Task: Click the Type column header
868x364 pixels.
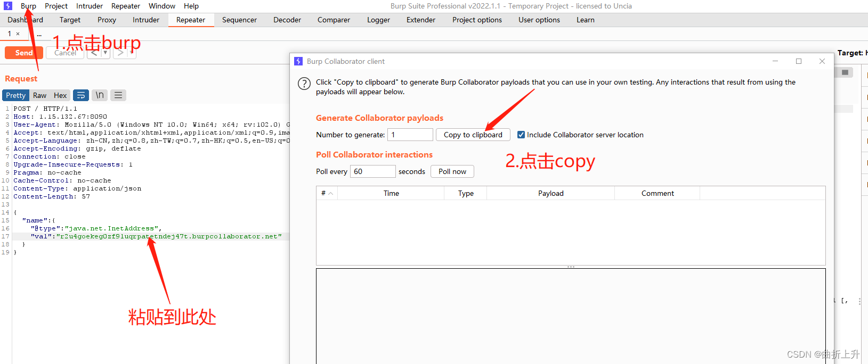Action: (x=466, y=193)
